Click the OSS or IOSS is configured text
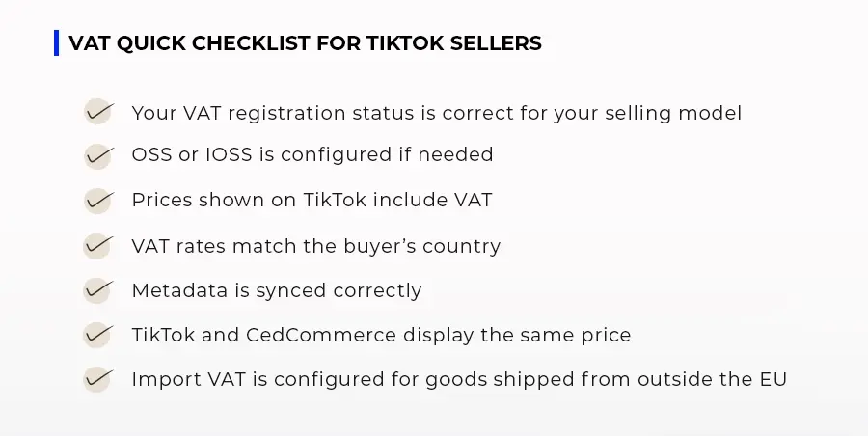Screen dimensions: 868x436 pos(312,154)
